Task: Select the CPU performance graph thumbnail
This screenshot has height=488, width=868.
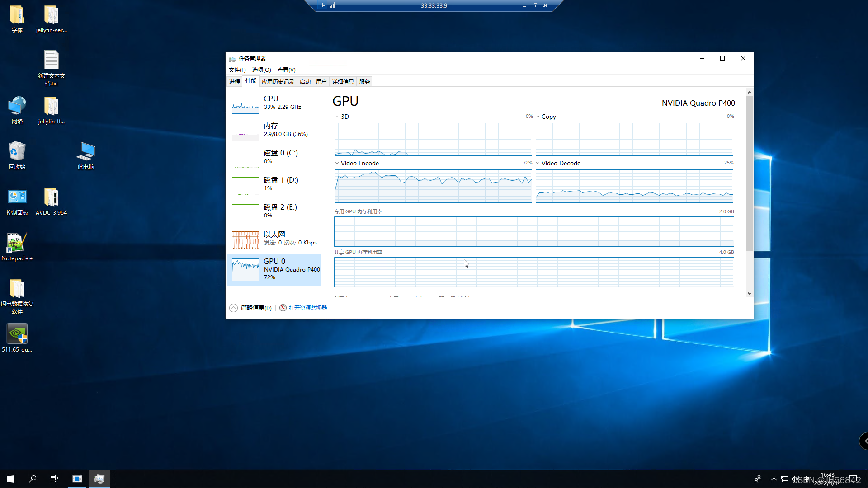Action: [x=245, y=104]
